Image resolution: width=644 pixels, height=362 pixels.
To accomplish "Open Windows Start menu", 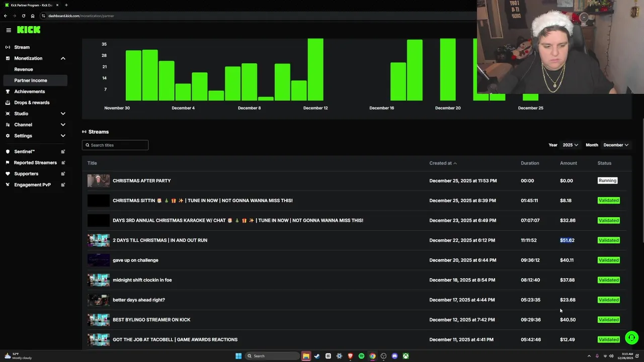I will [238, 356].
